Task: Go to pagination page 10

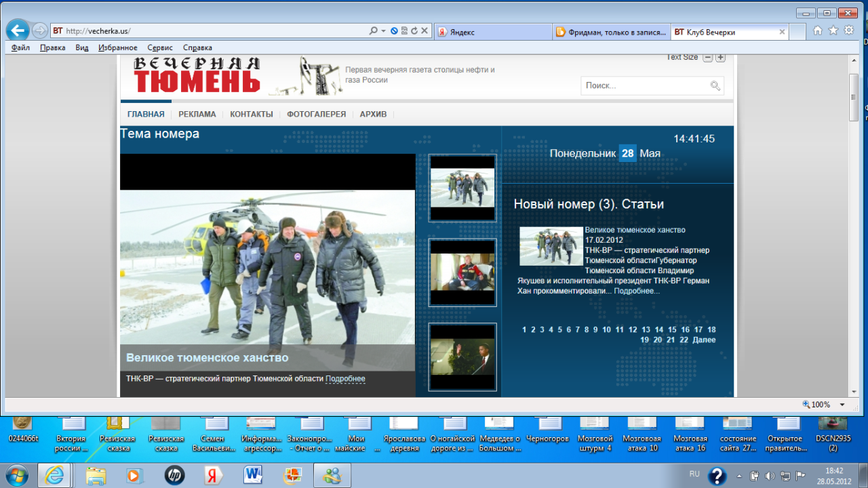Action: point(606,330)
